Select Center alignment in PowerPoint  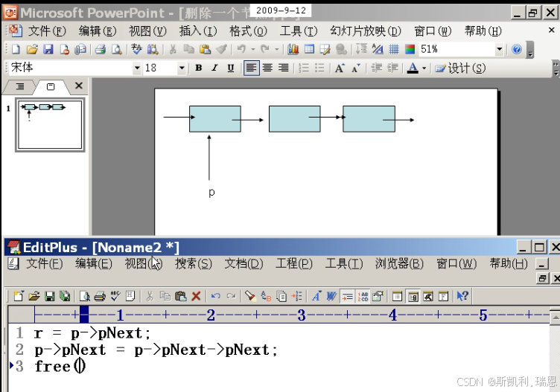267,68
